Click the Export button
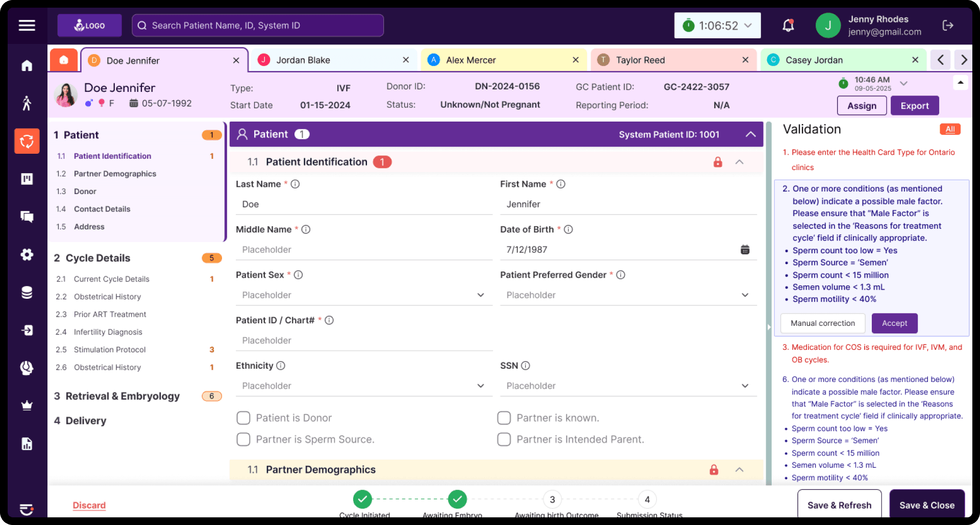Screen dimensions: 980x525 [x=914, y=105]
